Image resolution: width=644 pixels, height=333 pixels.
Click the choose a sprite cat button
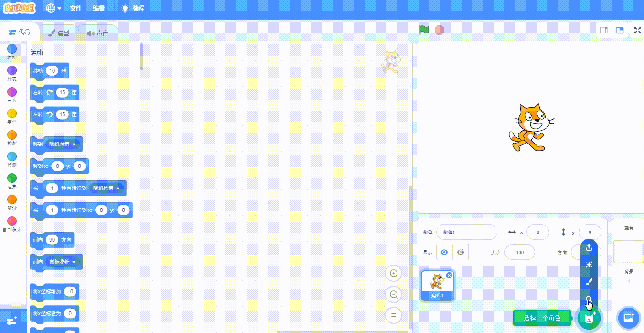point(589,318)
